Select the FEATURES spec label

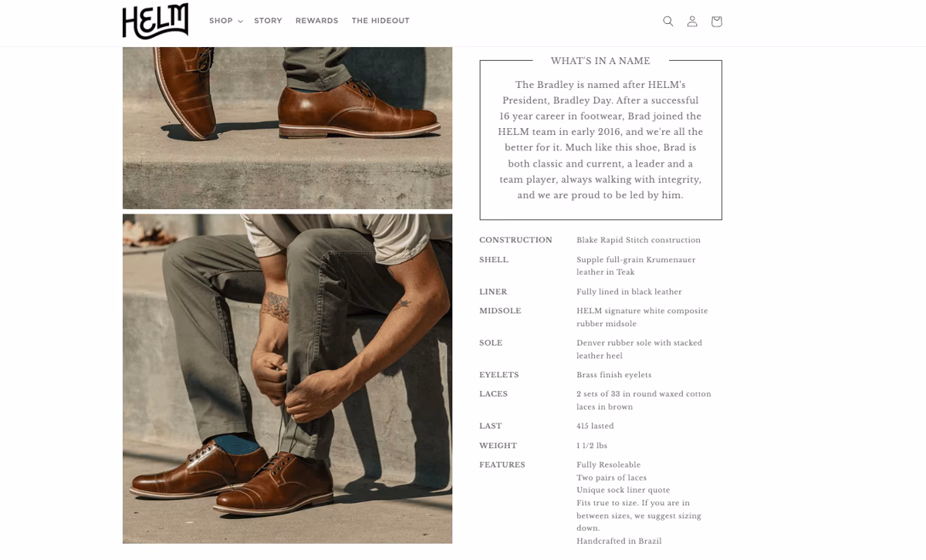tap(502, 465)
